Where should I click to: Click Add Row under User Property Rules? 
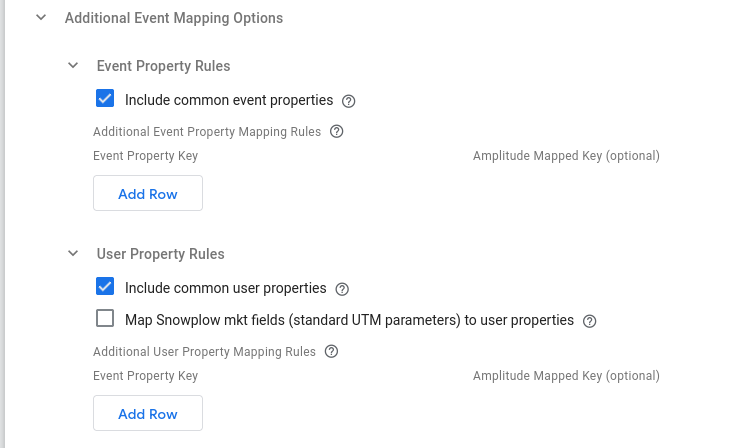pos(148,414)
